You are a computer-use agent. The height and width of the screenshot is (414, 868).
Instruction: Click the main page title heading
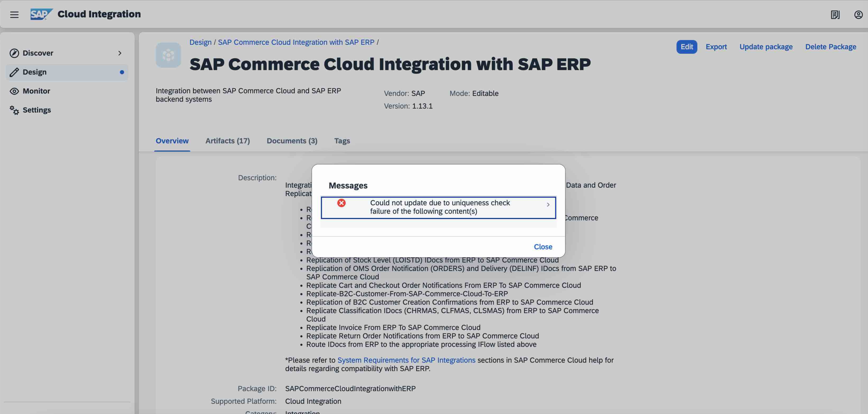pyautogui.click(x=390, y=64)
